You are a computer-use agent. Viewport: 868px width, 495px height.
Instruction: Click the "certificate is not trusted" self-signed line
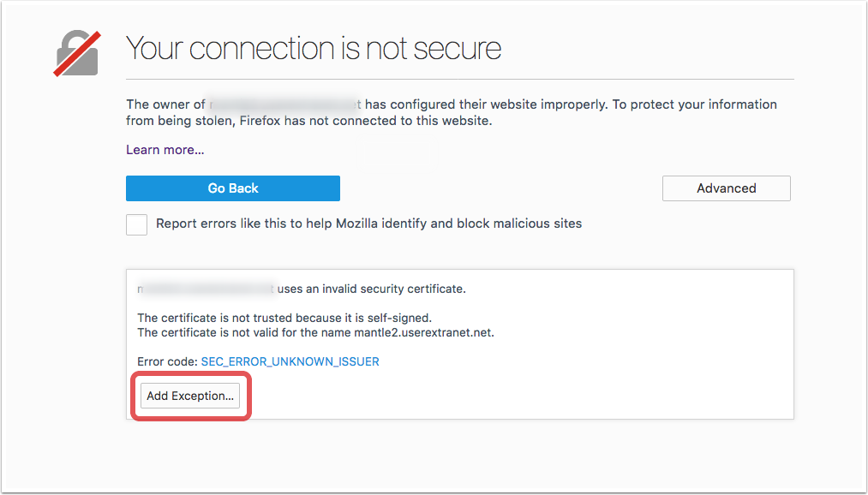[x=284, y=318]
